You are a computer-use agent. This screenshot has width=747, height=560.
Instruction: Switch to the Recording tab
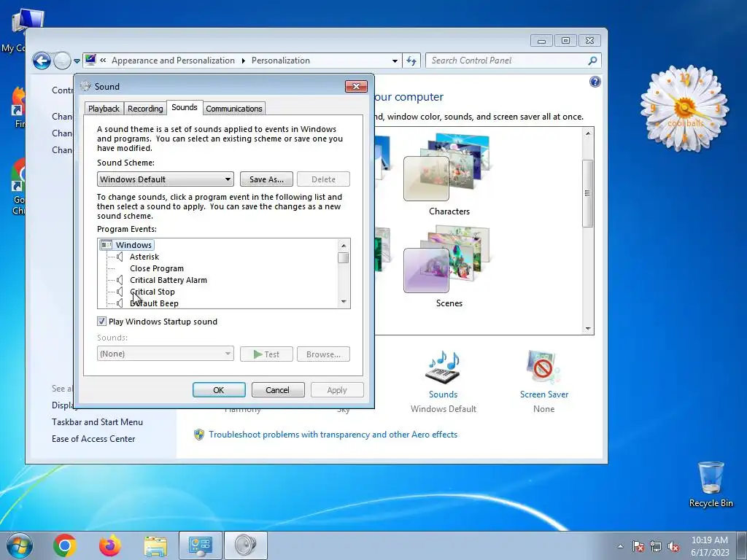(145, 109)
